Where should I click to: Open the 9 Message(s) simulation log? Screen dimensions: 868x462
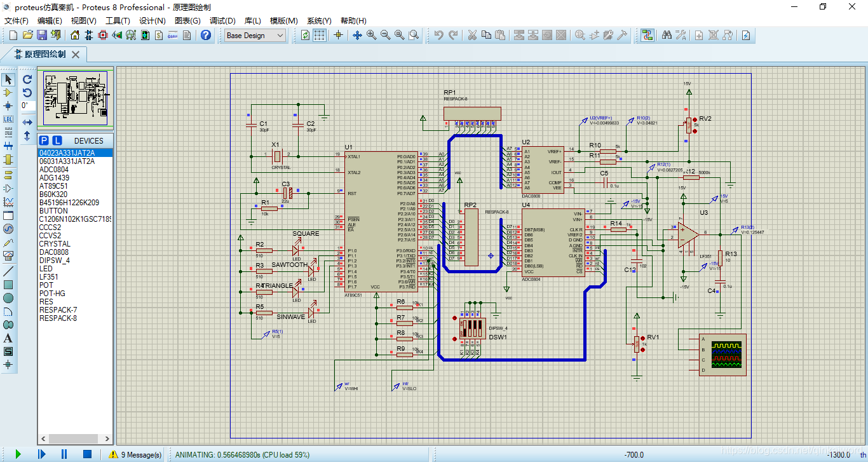click(135, 454)
